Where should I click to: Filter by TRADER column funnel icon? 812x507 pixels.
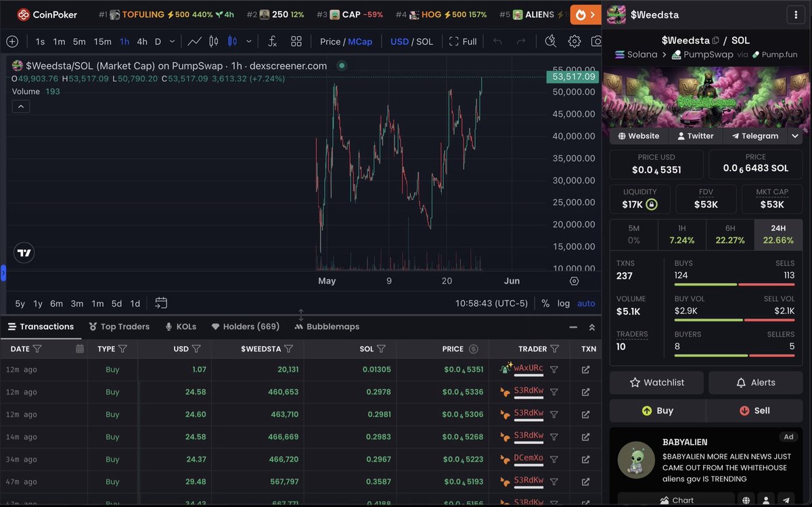click(555, 349)
